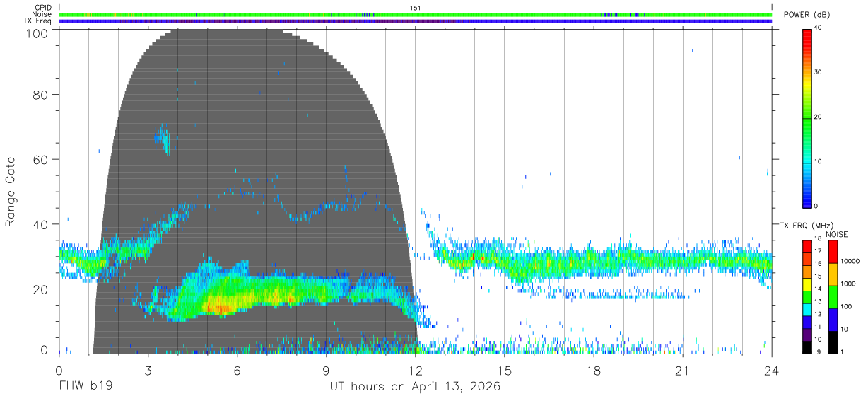Click the red top of noise colorbar
Screen dimensions: 868x401
tap(833, 252)
